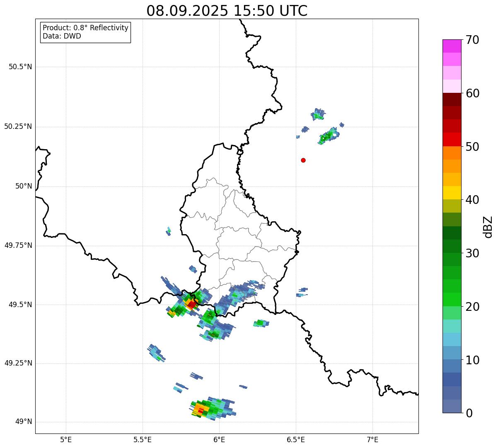This screenshot has width=498, height=448.
Task: Click the Data: DWD label
Action: (62, 36)
